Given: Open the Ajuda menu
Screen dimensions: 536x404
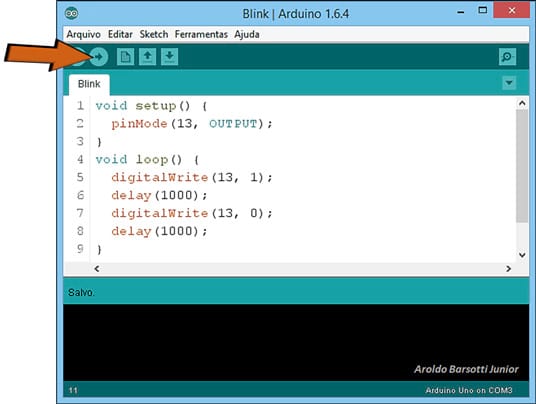Looking at the screenshot, I should point(247,35).
